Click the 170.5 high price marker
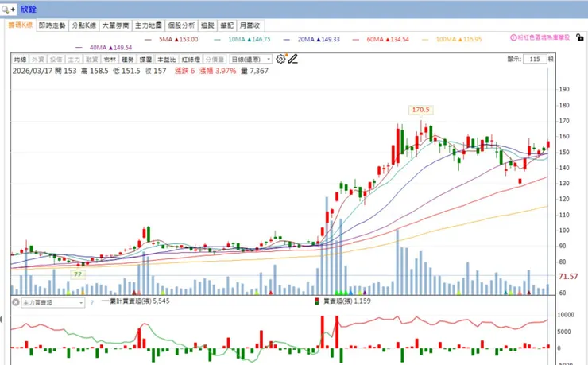This screenshot has height=365, width=588. point(421,110)
